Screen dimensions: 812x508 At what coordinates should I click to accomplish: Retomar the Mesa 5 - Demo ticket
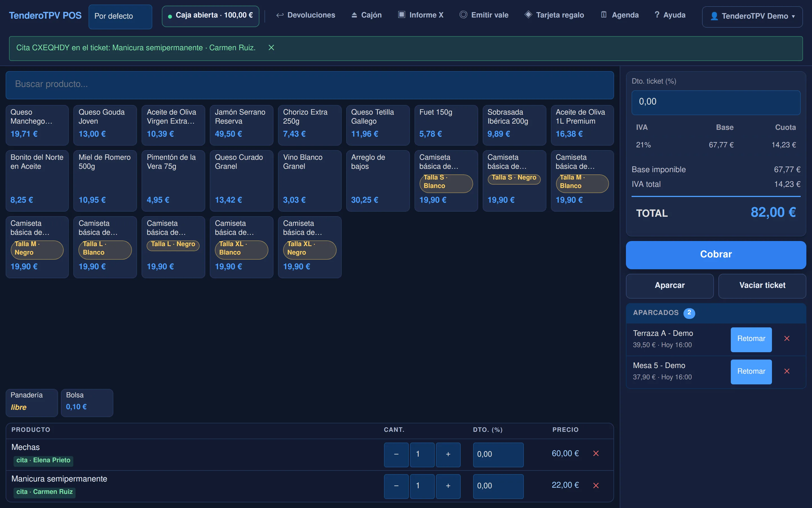tap(751, 372)
